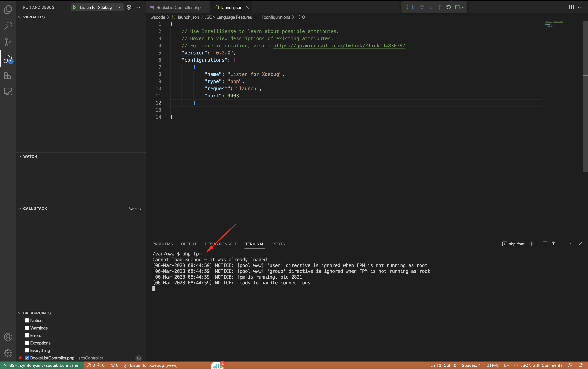588x369 pixels.
Task: Open the PORTS panel tab
Action: tap(279, 244)
